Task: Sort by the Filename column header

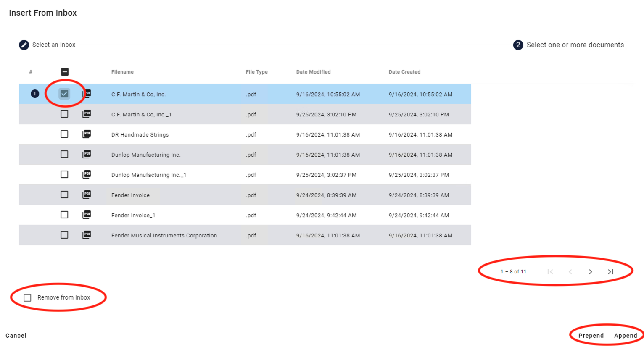Action: pyautogui.click(x=122, y=72)
